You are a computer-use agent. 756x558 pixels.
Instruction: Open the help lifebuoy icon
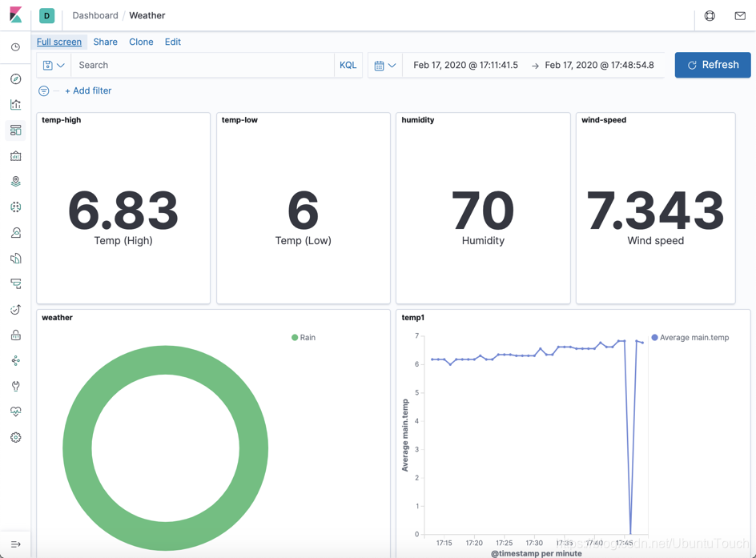coord(710,16)
